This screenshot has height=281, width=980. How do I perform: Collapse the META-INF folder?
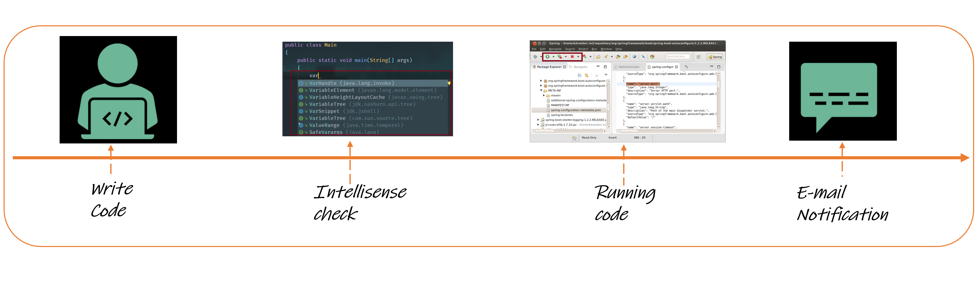tap(541, 91)
